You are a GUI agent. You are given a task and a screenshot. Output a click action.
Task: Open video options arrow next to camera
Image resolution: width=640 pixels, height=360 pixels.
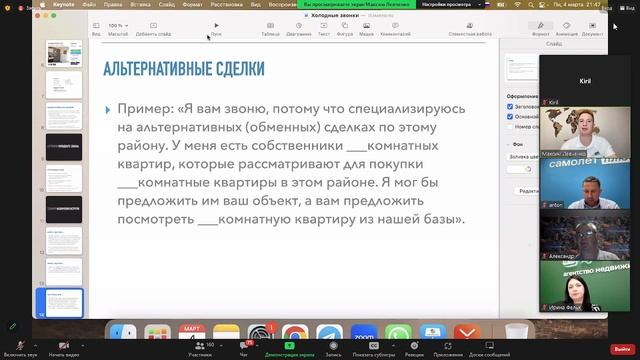point(82,346)
